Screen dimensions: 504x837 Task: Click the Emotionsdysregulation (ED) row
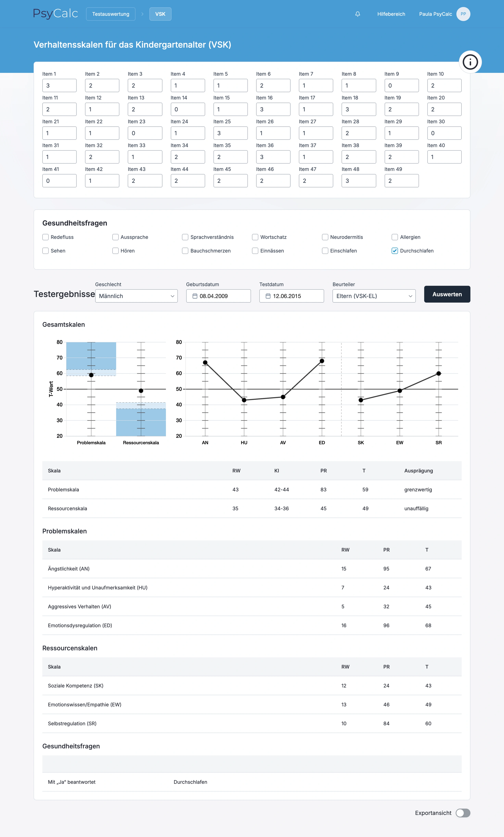pos(252,625)
